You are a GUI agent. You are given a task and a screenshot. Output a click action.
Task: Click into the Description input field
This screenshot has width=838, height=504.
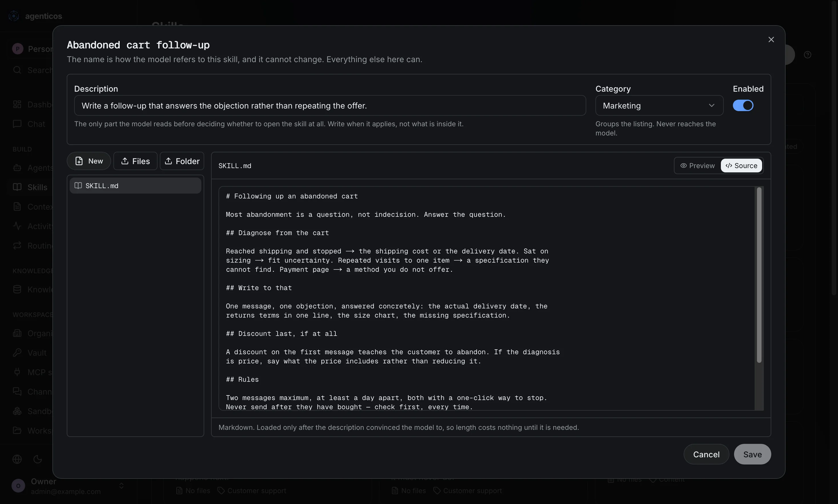[x=330, y=105]
